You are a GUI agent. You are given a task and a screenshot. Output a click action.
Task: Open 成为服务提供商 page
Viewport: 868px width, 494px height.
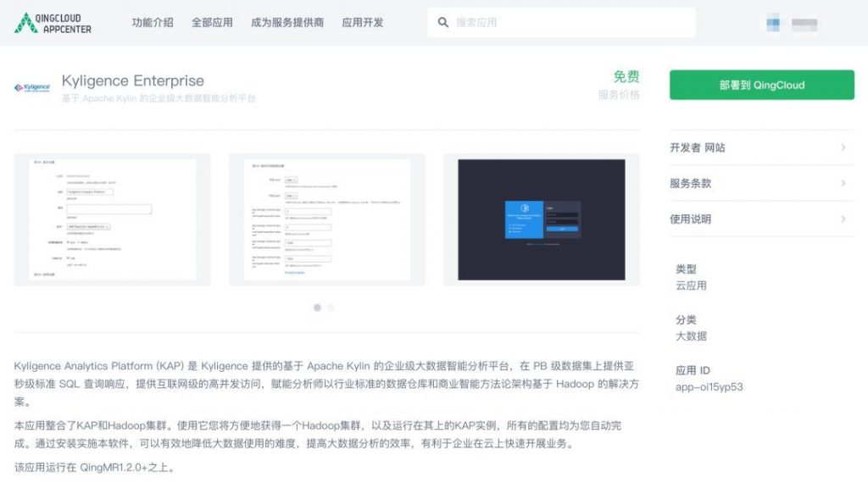point(287,23)
